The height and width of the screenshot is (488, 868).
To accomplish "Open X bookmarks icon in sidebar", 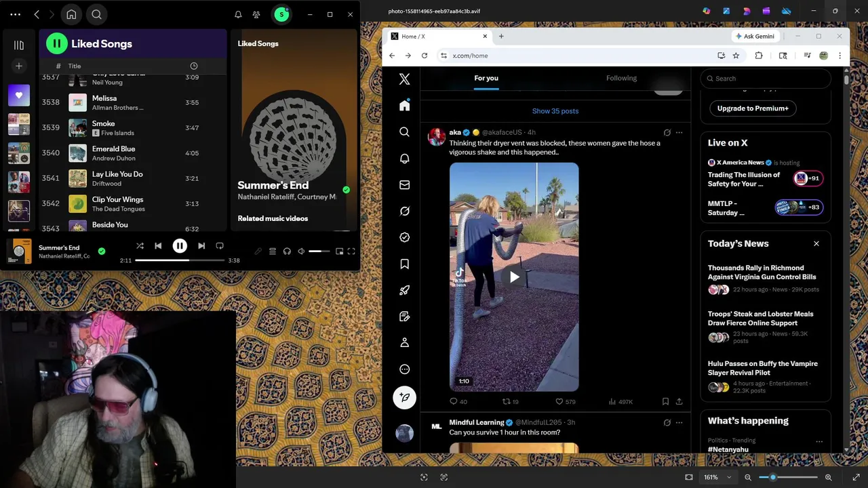I will pos(405,264).
